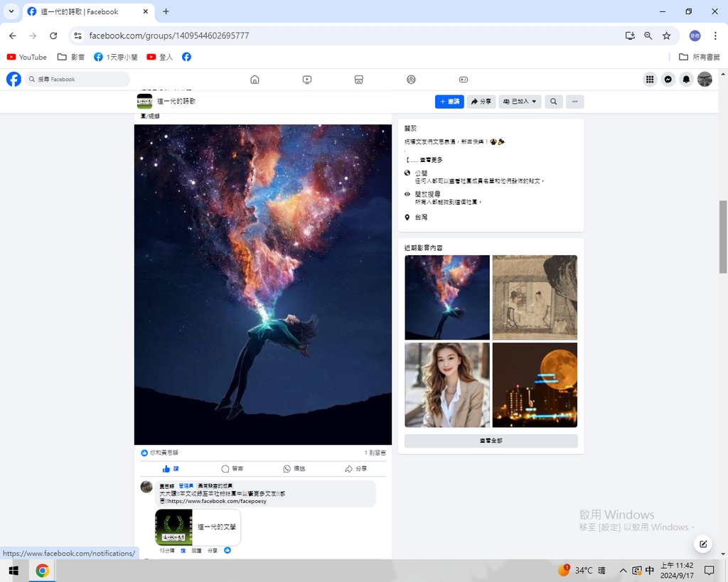728x582 pixels.
Task: Open the golden moon photo thumbnail
Action: 535,384
